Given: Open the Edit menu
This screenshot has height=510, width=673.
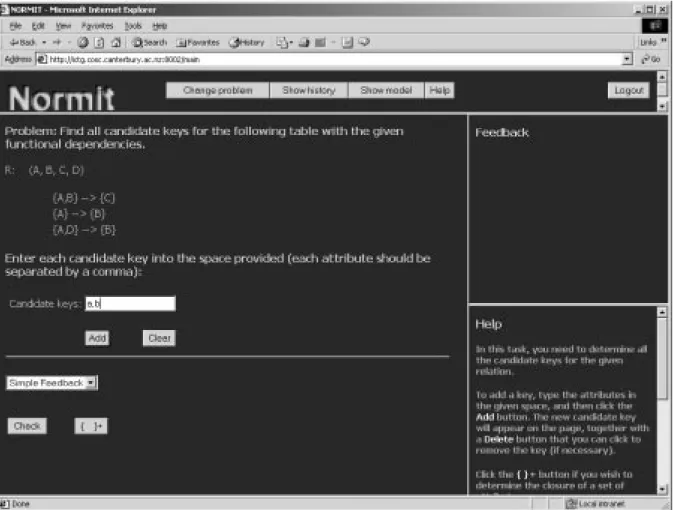Looking at the screenshot, I should point(38,26).
